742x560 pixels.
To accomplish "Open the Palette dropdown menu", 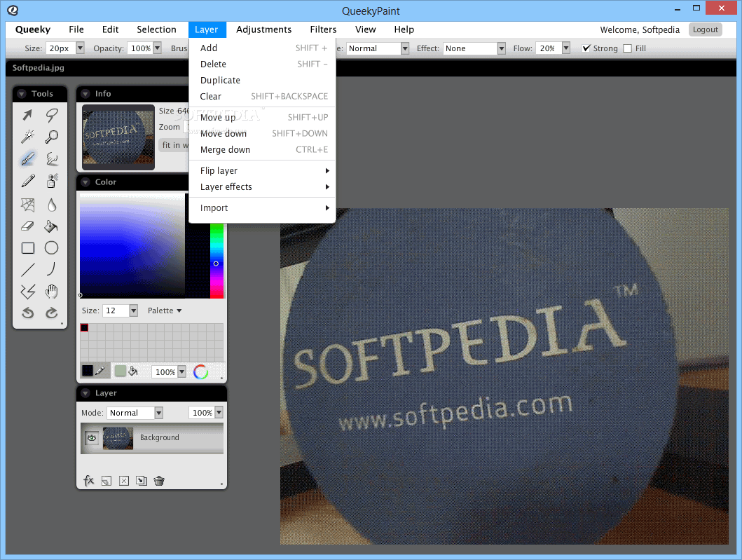I will coord(165,310).
